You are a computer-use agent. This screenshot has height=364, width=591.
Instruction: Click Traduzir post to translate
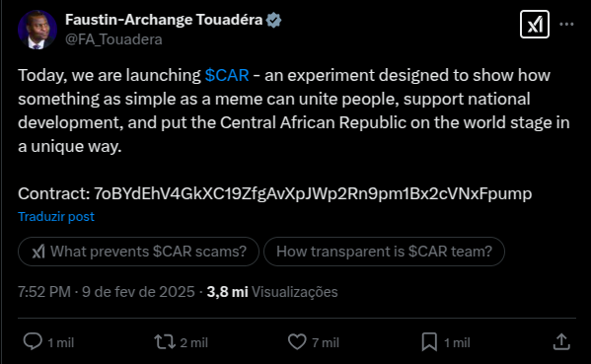(56, 217)
